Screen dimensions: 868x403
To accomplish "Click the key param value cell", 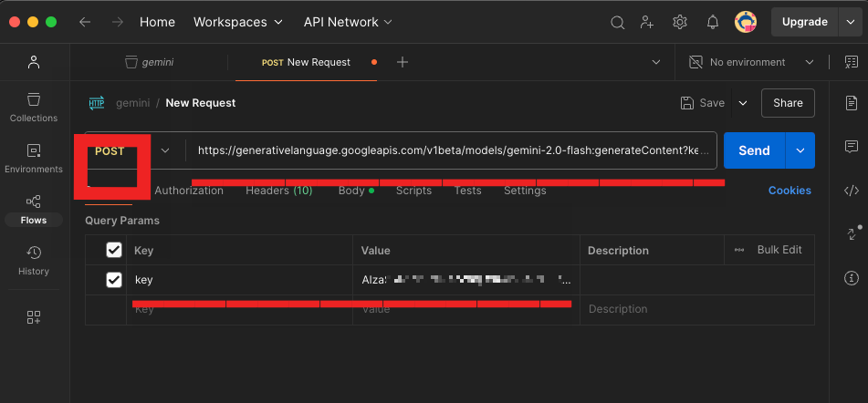I will tap(466, 280).
